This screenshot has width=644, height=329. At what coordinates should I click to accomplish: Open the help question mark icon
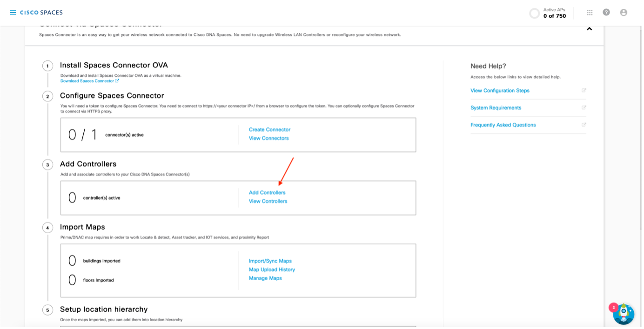pos(606,13)
